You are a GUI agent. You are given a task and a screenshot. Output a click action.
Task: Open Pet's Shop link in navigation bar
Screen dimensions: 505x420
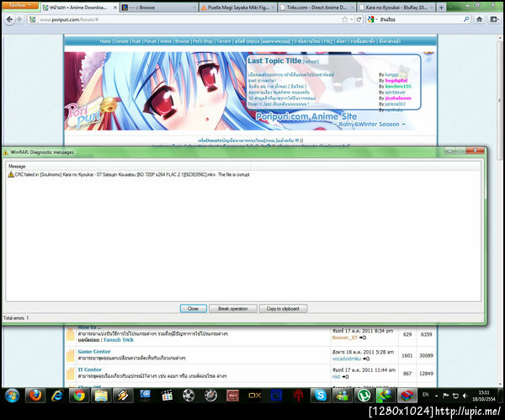[203, 41]
